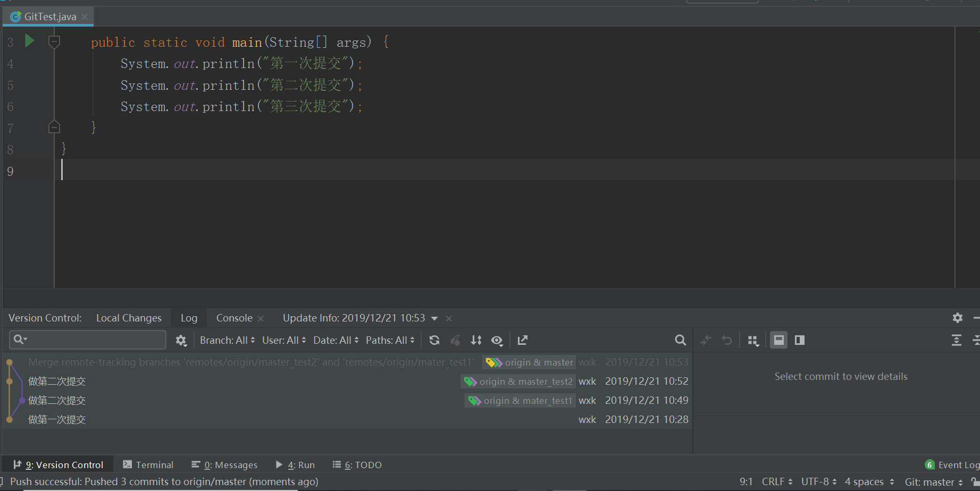980x491 pixels.
Task: Click Select commit to view details text
Action: click(x=841, y=376)
